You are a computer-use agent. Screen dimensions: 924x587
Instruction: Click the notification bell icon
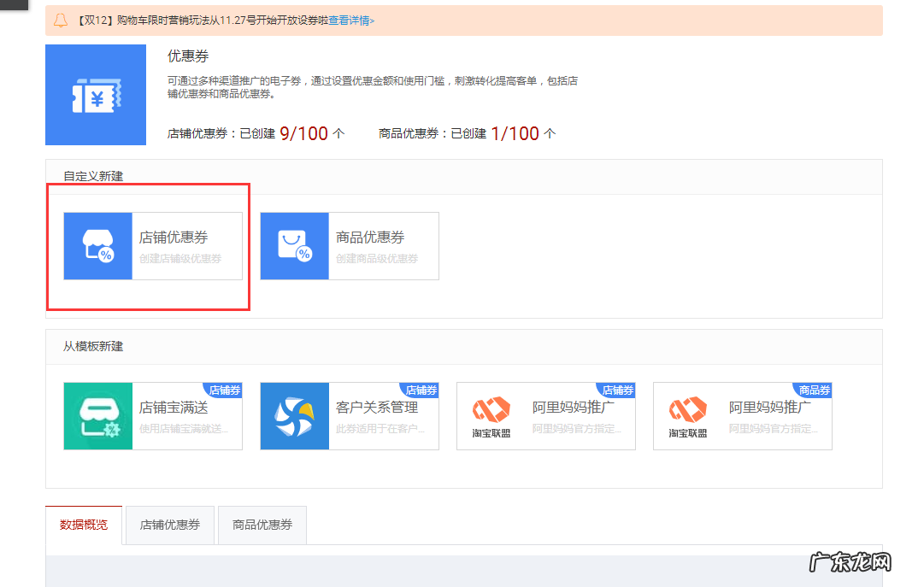click(x=60, y=20)
